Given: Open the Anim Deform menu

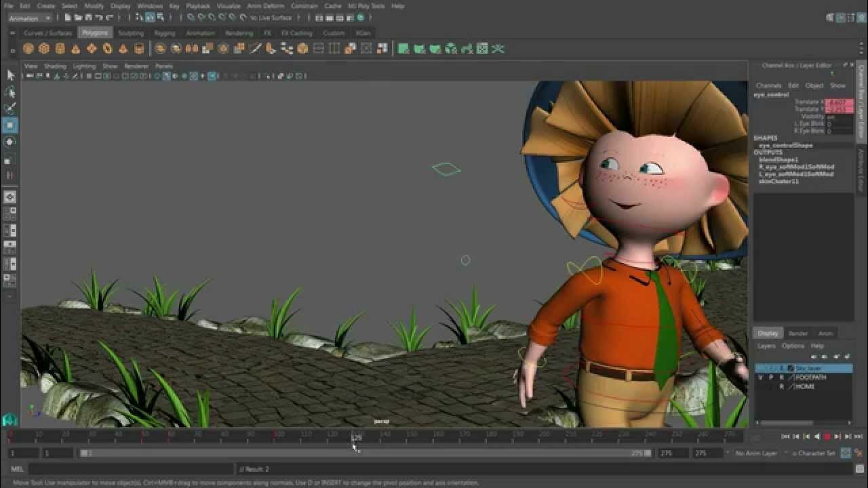Looking at the screenshot, I should point(266,6).
